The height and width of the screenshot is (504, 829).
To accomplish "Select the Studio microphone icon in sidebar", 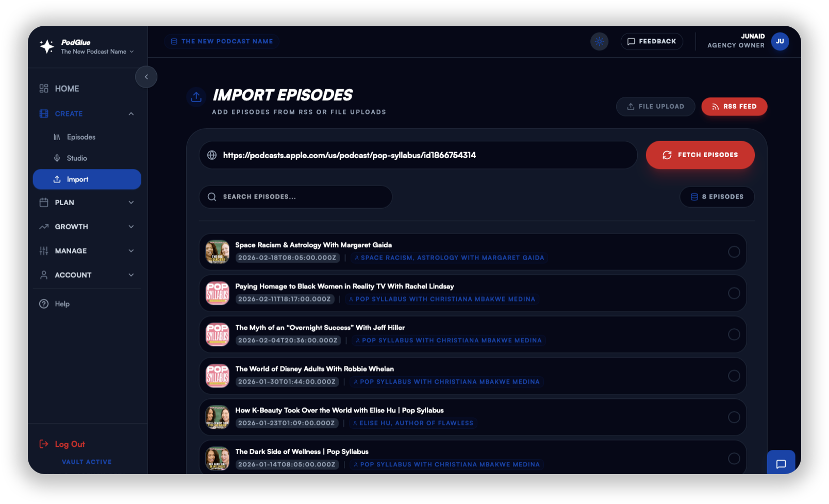I will pyautogui.click(x=57, y=158).
